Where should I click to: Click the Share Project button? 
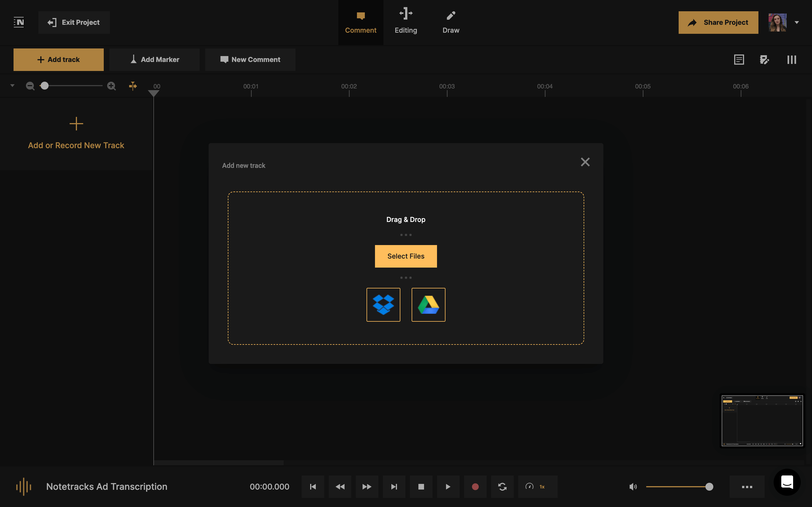point(718,23)
